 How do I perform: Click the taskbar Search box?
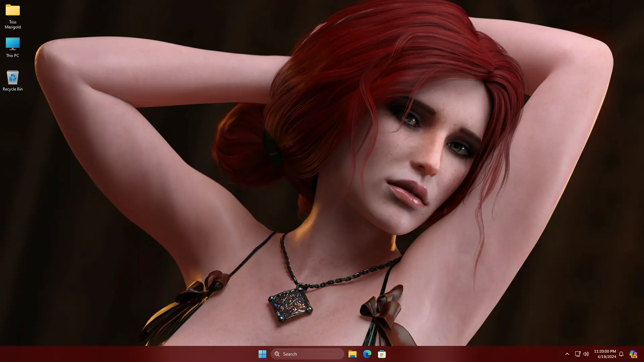click(308, 354)
